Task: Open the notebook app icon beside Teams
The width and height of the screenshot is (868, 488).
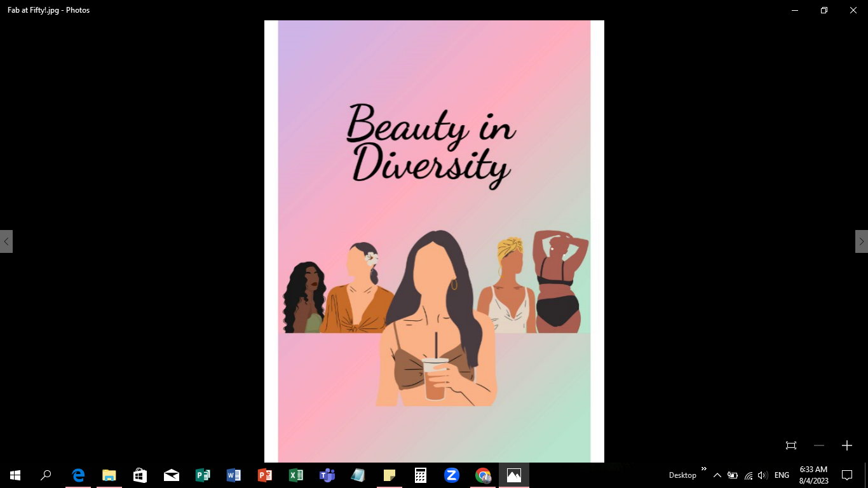Action: tap(358, 475)
